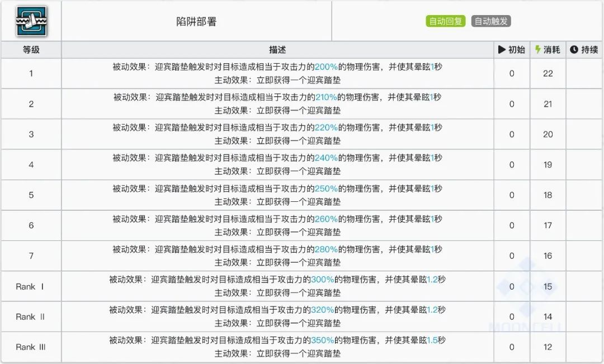Click the level 7 description text
The width and height of the screenshot is (604, 364).
click(277, 256)
